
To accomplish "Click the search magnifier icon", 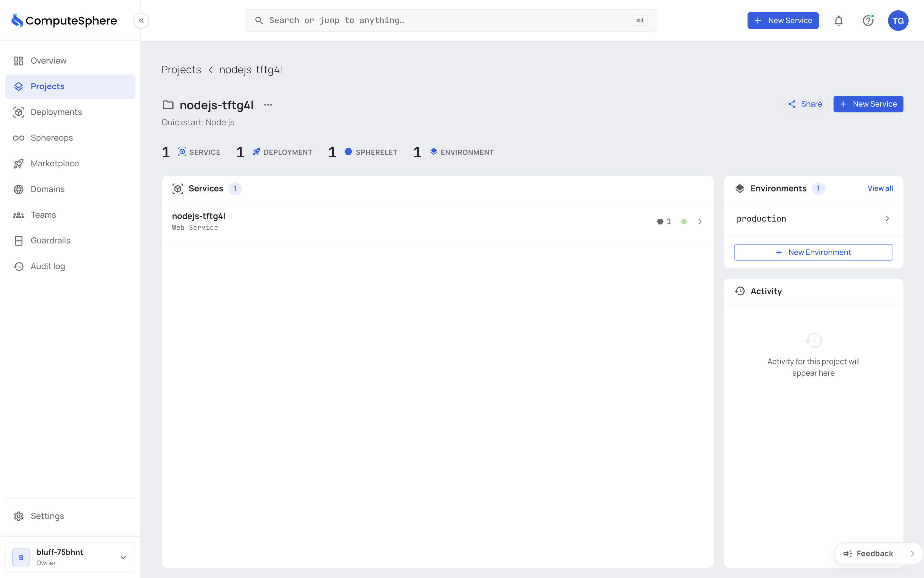I will pyautogui.click(x=259, y=21).
